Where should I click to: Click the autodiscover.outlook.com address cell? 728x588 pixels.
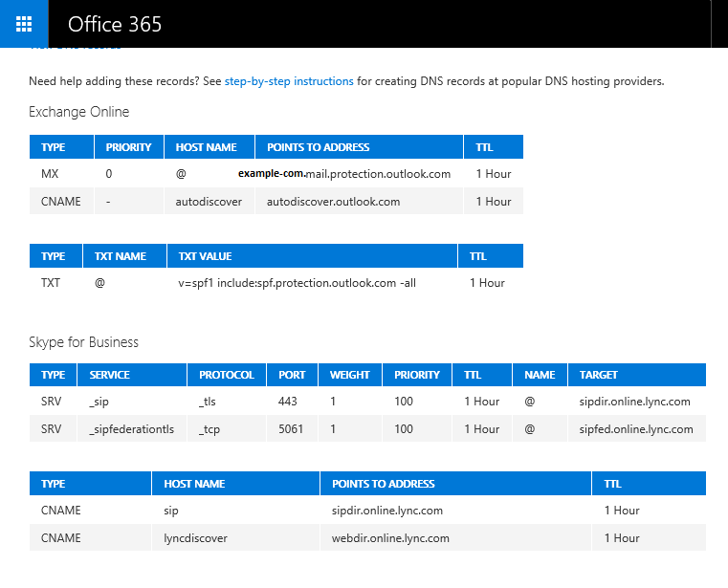(333, 202)
